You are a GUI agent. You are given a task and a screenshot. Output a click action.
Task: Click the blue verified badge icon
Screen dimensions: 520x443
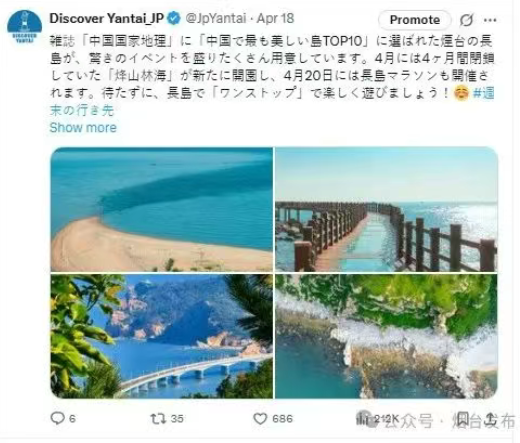click(174, 18)
